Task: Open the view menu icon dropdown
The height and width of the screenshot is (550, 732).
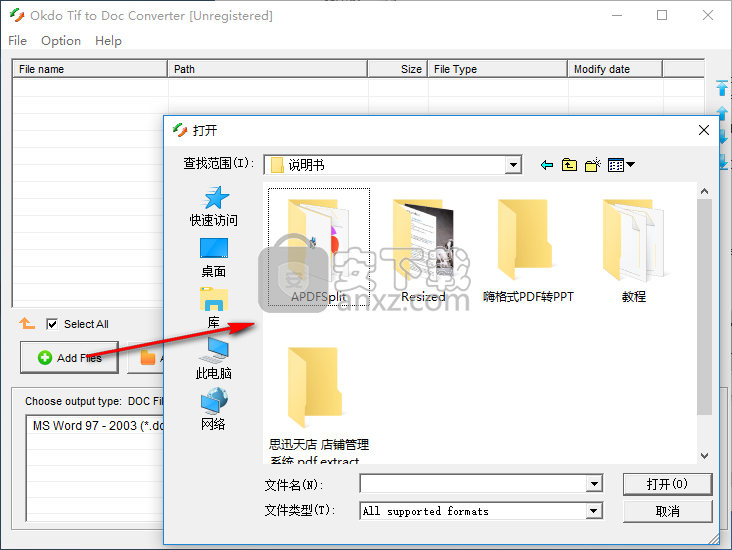Action: 621,165
